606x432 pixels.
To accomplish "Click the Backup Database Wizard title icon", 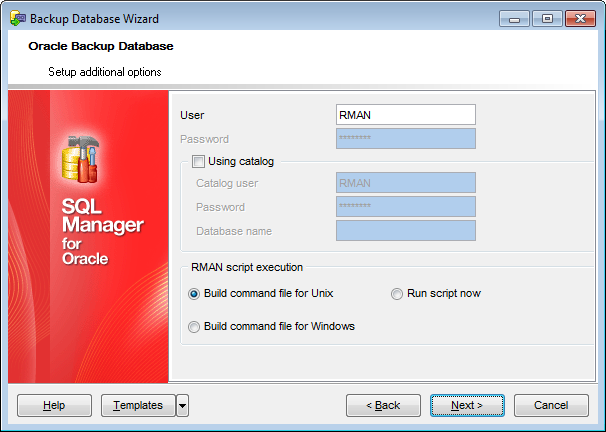I will tap(18, 18).
